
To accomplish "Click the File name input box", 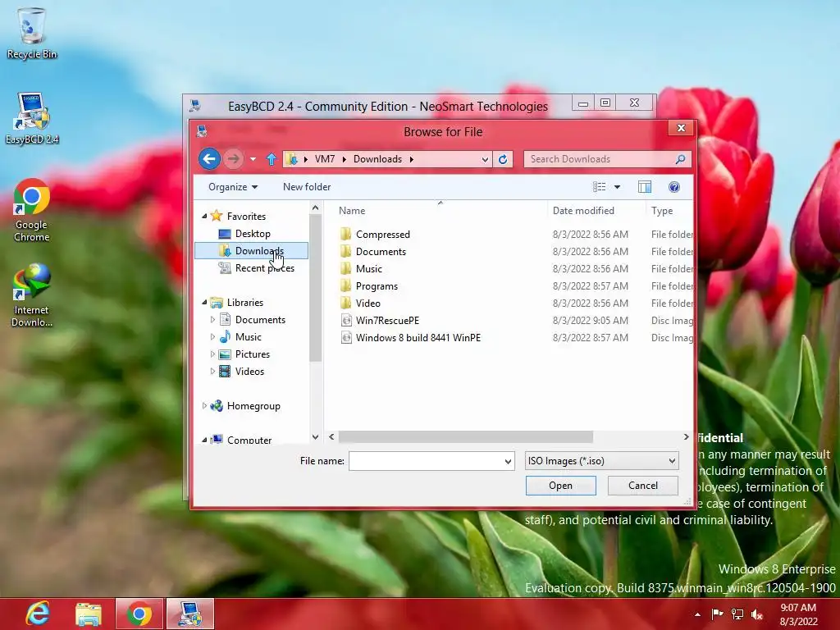I will point(427,461).
